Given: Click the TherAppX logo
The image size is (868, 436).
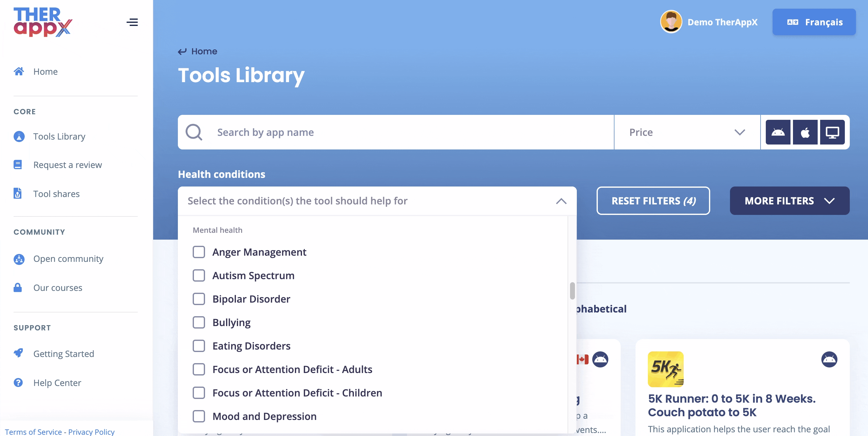Looking at the screenshot, I should (43, 22).
